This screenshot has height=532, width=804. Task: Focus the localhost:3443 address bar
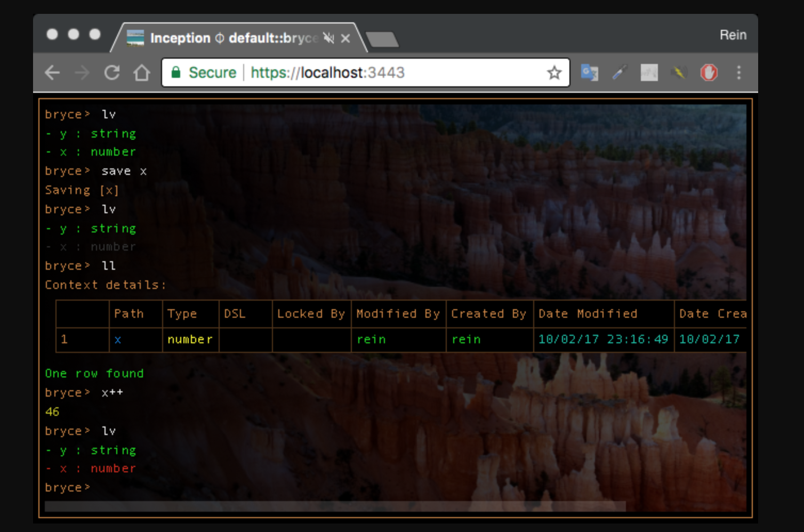coord(366,72)
